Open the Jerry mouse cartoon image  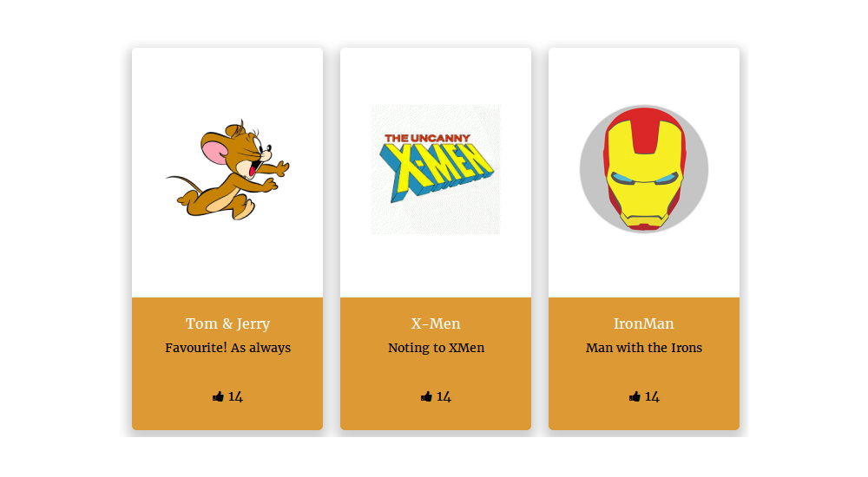[227, 169]
